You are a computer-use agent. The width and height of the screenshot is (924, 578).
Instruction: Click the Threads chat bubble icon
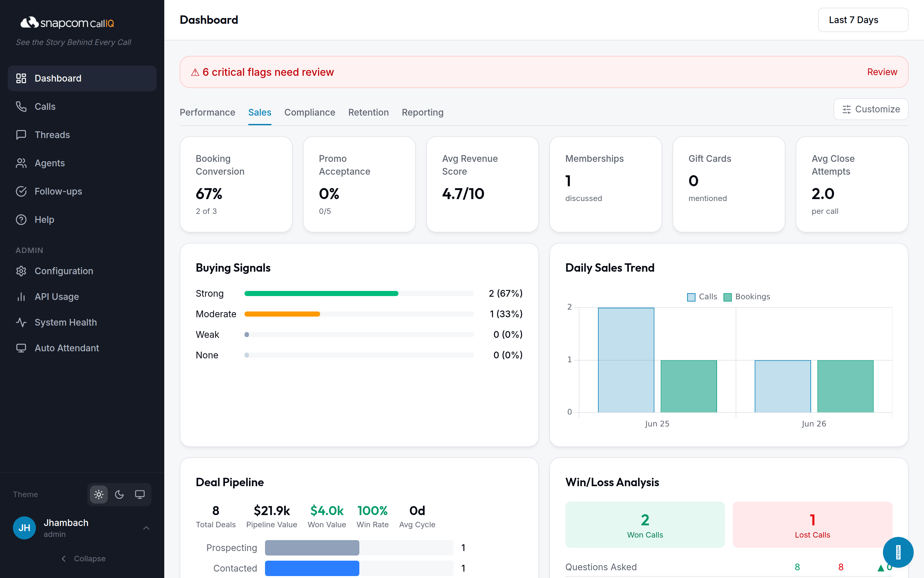click(x=21, y=135)
